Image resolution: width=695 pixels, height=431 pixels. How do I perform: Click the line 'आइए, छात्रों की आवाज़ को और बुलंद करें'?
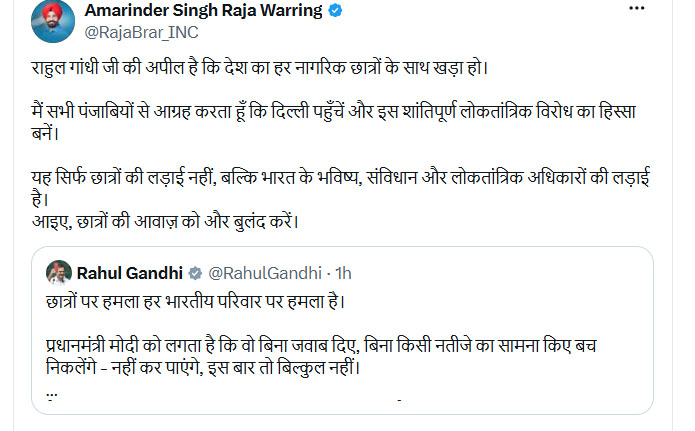click(165, 221)
